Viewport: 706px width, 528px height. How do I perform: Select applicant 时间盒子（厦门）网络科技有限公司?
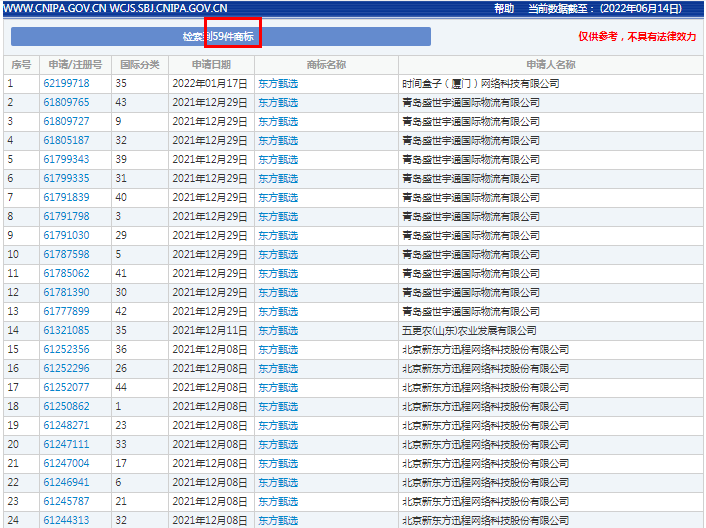(x=480, y=83)
